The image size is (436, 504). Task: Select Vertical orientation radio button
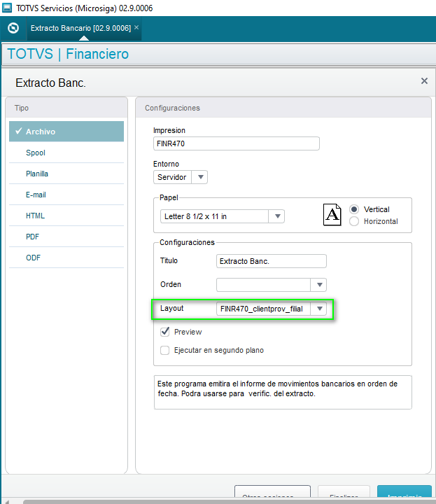(x=354, y=209)
